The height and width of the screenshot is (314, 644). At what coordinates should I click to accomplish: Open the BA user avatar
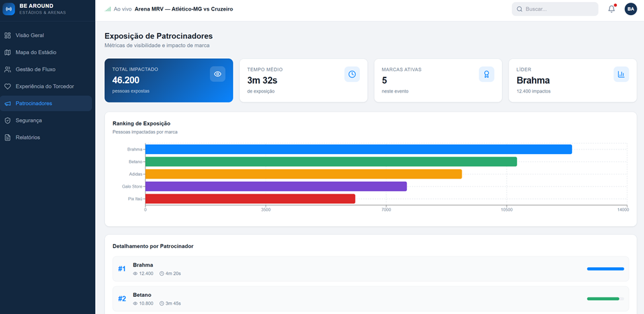pos(630,9)
